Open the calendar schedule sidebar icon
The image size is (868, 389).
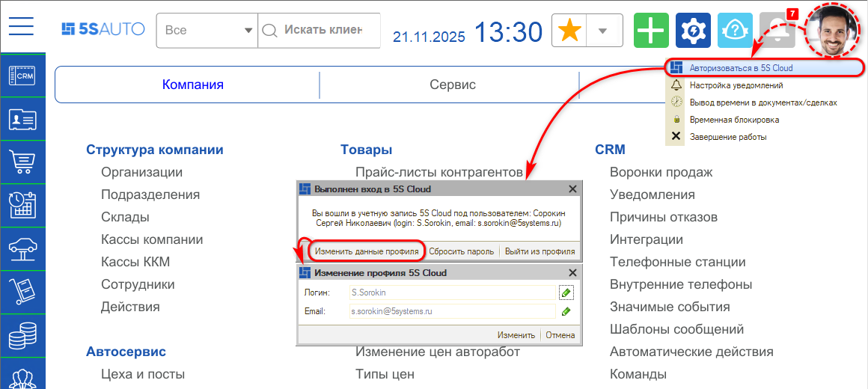[22, 205]
